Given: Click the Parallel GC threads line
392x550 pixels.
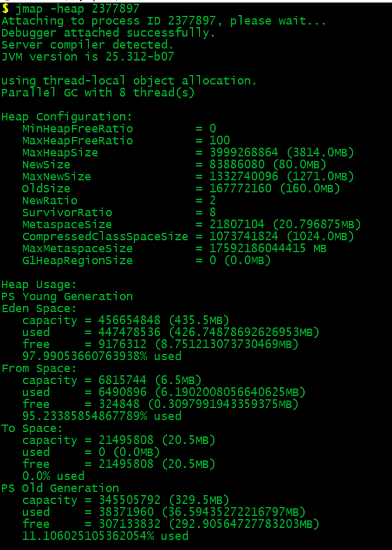Looking at the screenshot, I should point(98,93).
